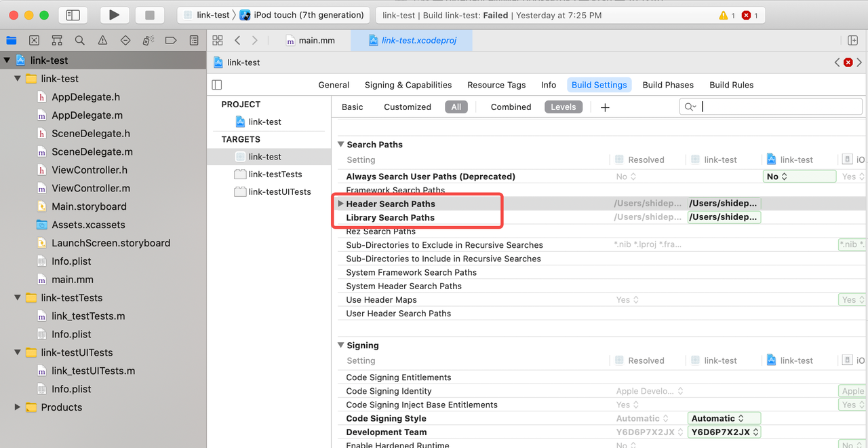Switch to Combined view
868x448 pixels.
click(x=511, y=107)
